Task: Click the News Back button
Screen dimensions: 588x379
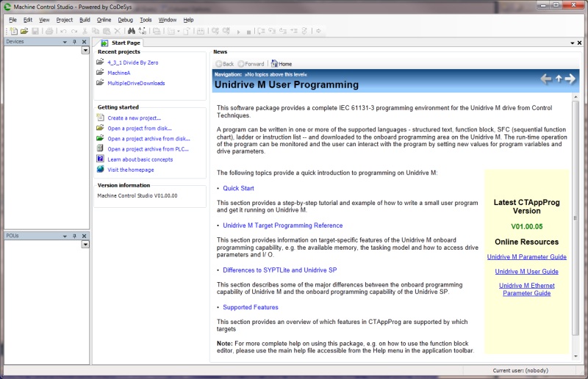Action: 225,64
